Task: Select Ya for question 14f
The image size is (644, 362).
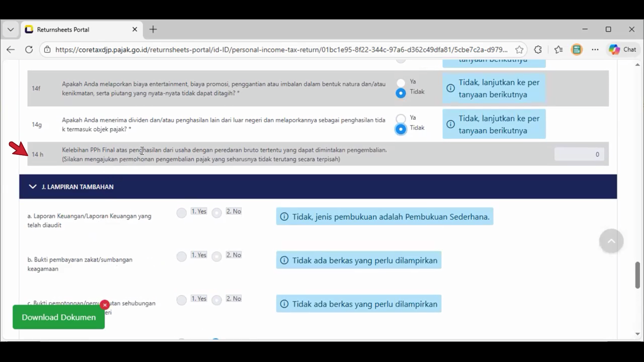Action: pyautogui.click(x=400, y=82)
